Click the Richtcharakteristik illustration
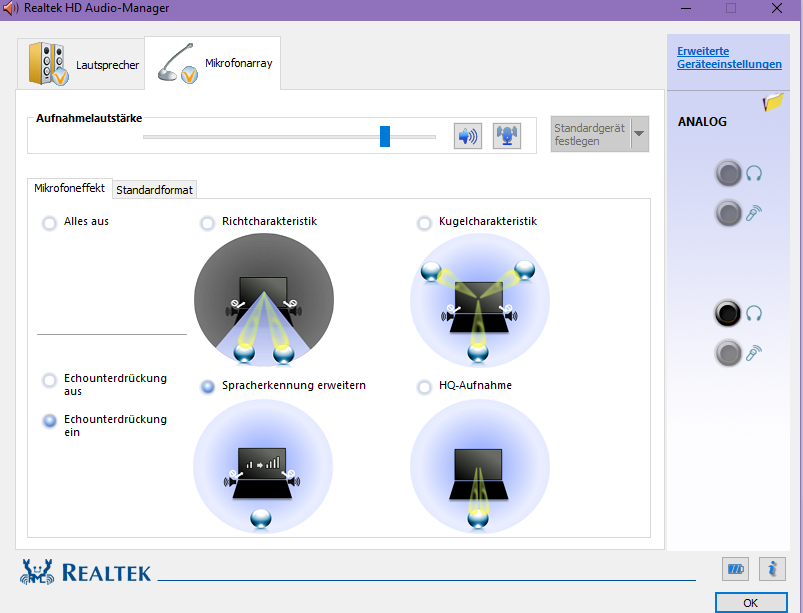The width and height of the screenshot is (803, 613). click(x=264, y=300)
